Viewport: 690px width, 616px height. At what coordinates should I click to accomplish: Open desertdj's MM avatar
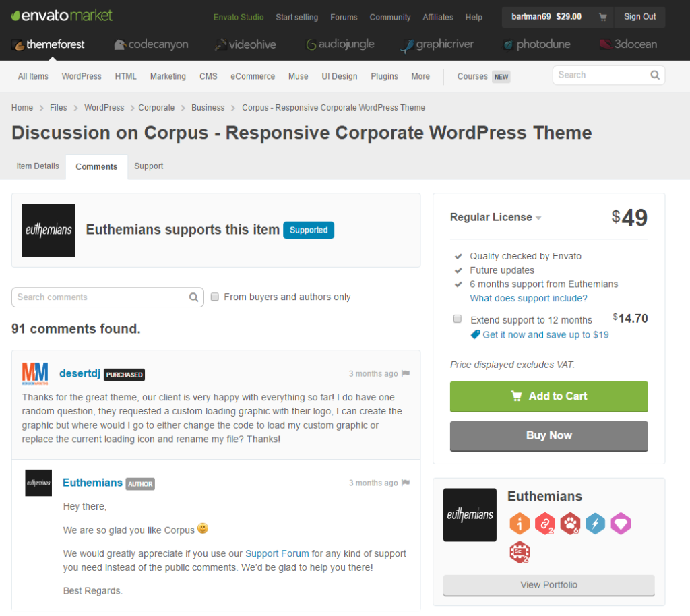click(35, 373)
